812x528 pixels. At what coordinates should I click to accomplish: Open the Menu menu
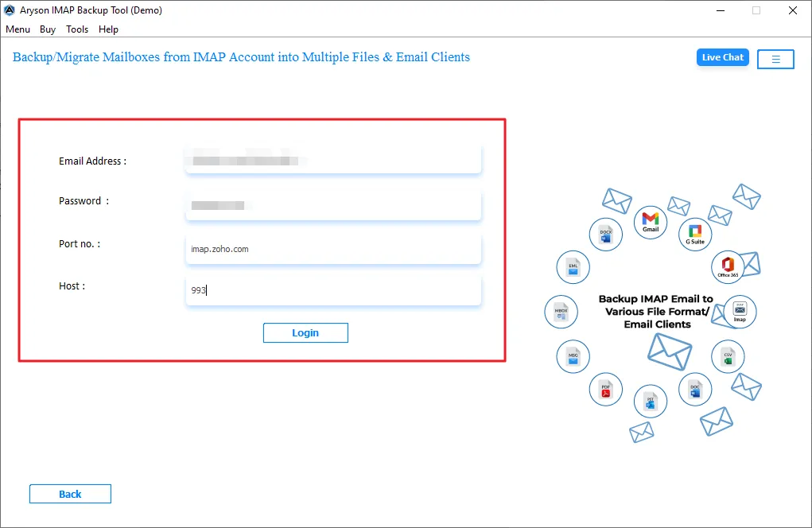[17, 29]
